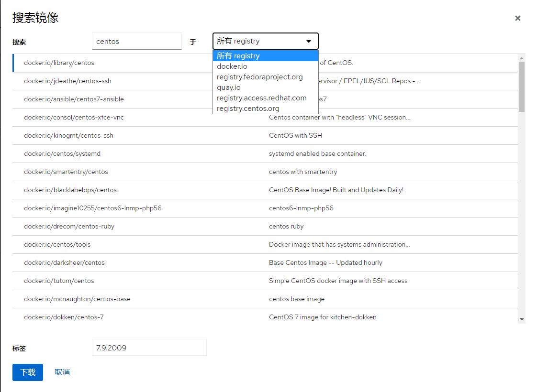The height and width of the screenshot is (392, 537).
Task: Click "centos with smartentry" description
Action: tap(303, 172)
